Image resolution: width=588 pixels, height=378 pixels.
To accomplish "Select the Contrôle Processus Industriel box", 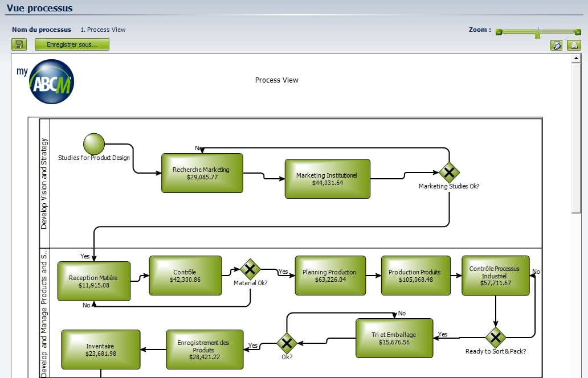I will (495, 276).
